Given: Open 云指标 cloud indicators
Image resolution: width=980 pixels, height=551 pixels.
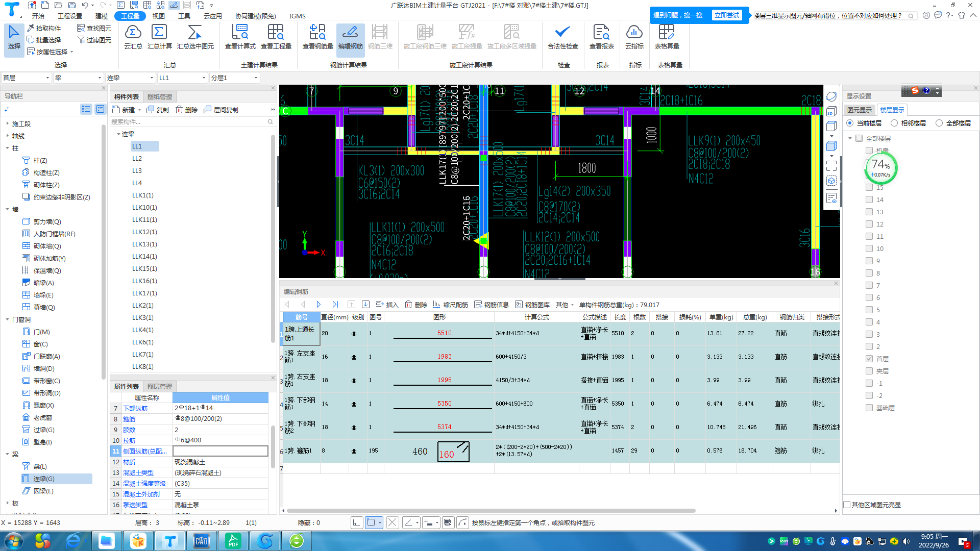Looking at the screenshot, I should click(x=634, y=37).
